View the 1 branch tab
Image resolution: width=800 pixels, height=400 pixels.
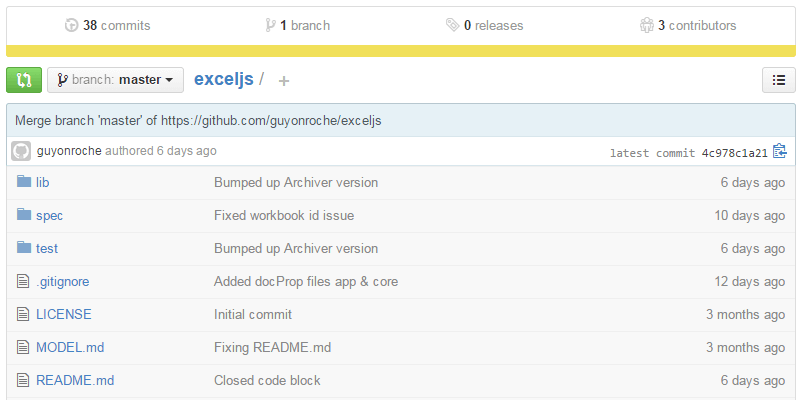[297, 25]
